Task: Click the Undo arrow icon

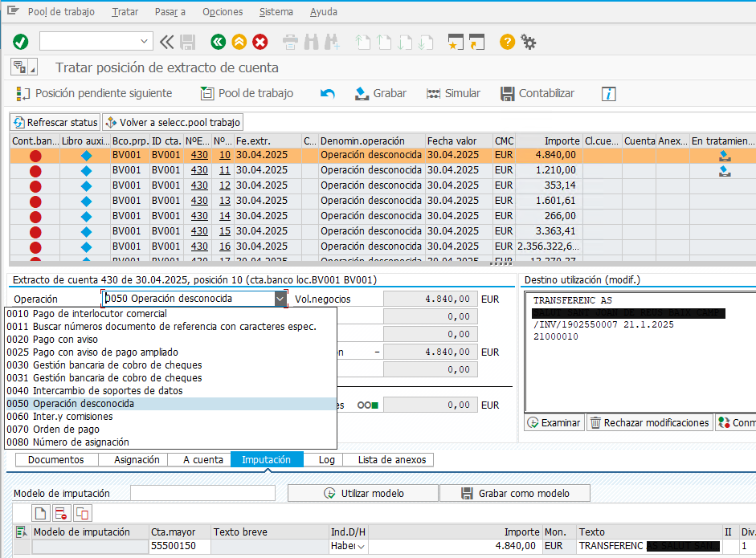Action: tap(327, 93)
